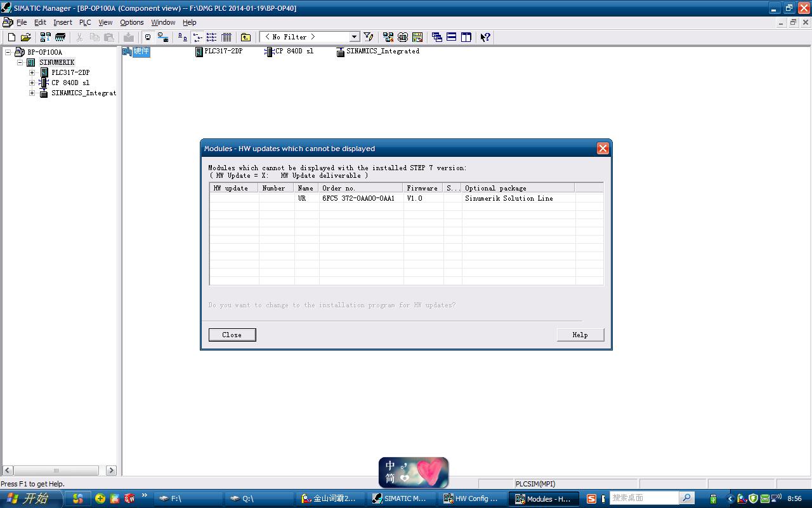Select SINUMERIK label in the project tree

pos(56,62)
